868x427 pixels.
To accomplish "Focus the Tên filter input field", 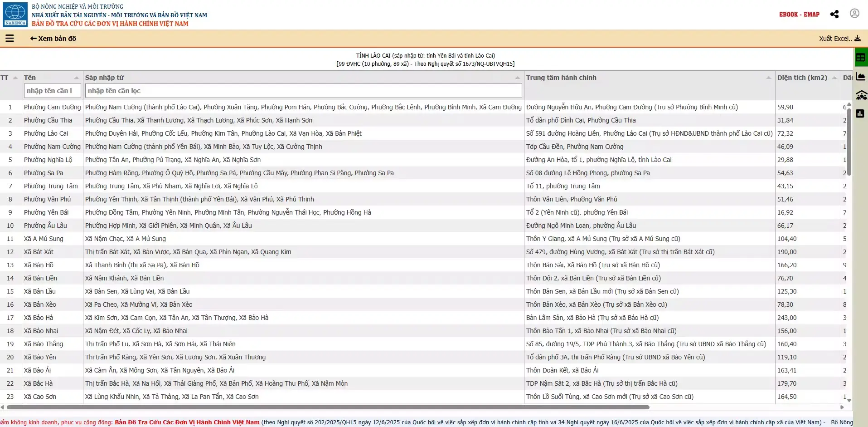I will click(53, 91).
